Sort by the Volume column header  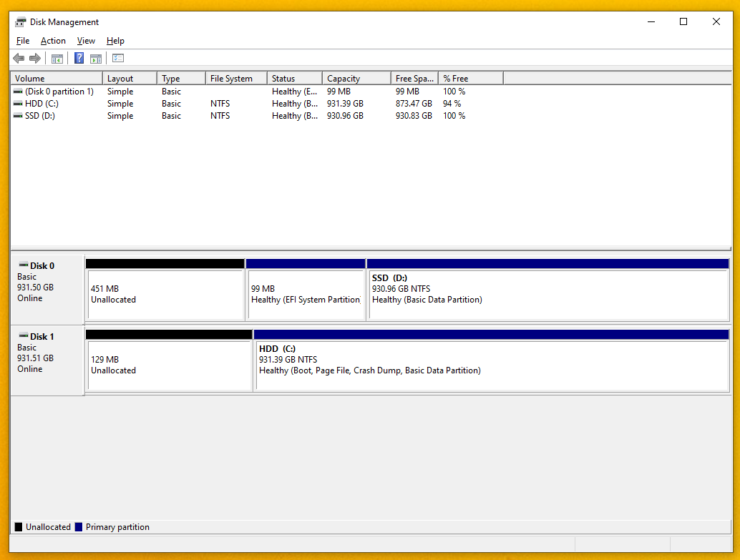(57, 79)
